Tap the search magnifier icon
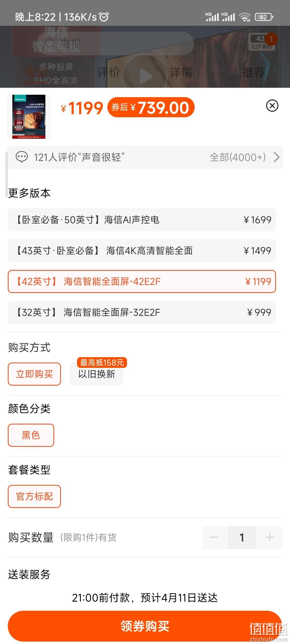Viewport: 290px width, 644px height. [x=50, y=43]
